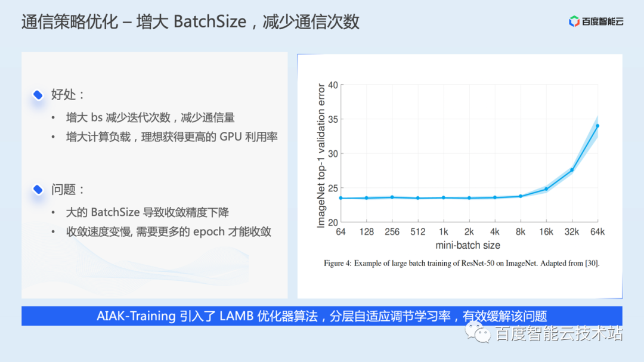Click the line 增大 bs 减少迭代次数，减少通信量

[150, 117]
